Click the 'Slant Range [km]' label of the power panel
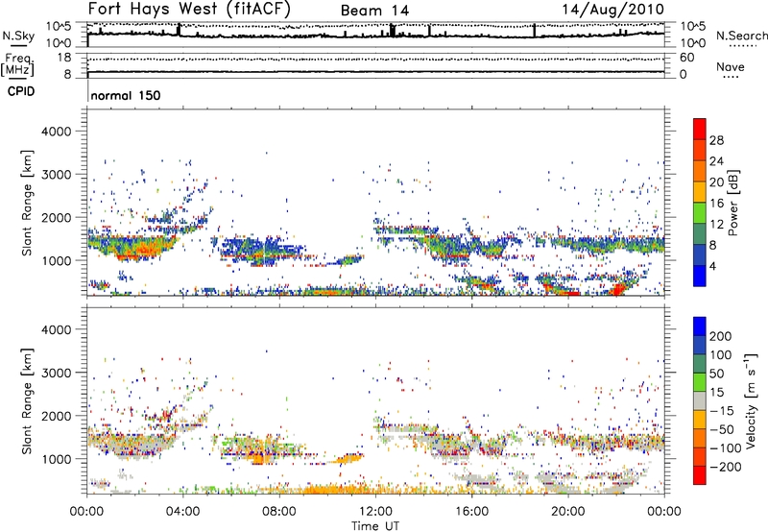The width and height of the screenshot is (768, 532). [27, 203]
